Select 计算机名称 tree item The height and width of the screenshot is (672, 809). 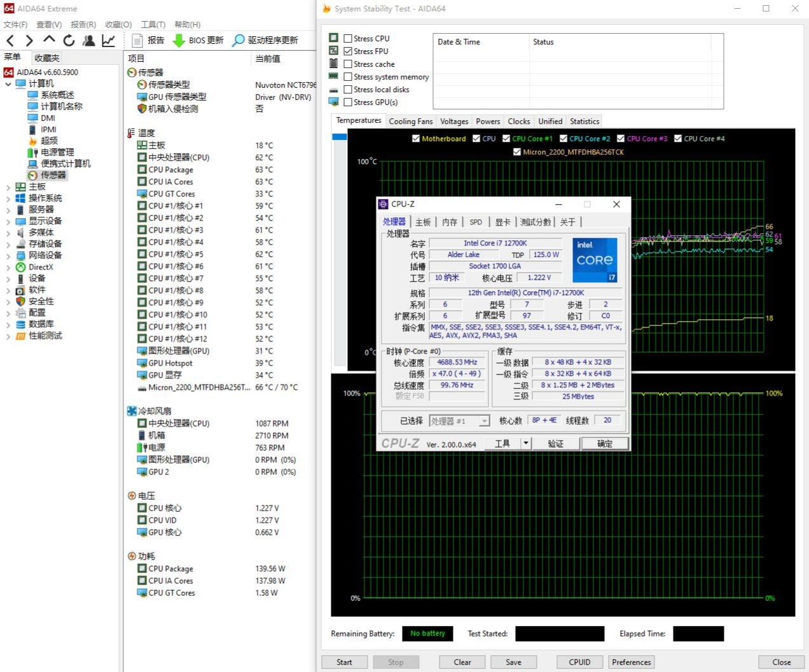(x=62, y=106)
